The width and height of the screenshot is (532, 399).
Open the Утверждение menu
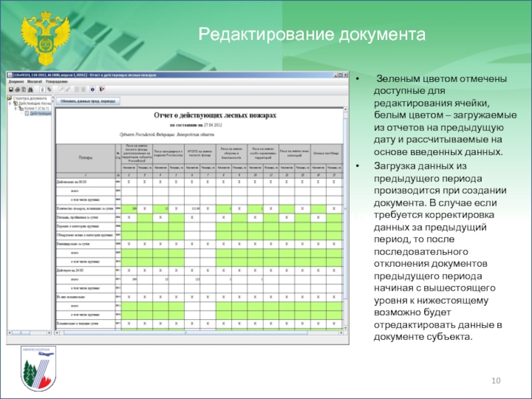click(x=55, y=81)
